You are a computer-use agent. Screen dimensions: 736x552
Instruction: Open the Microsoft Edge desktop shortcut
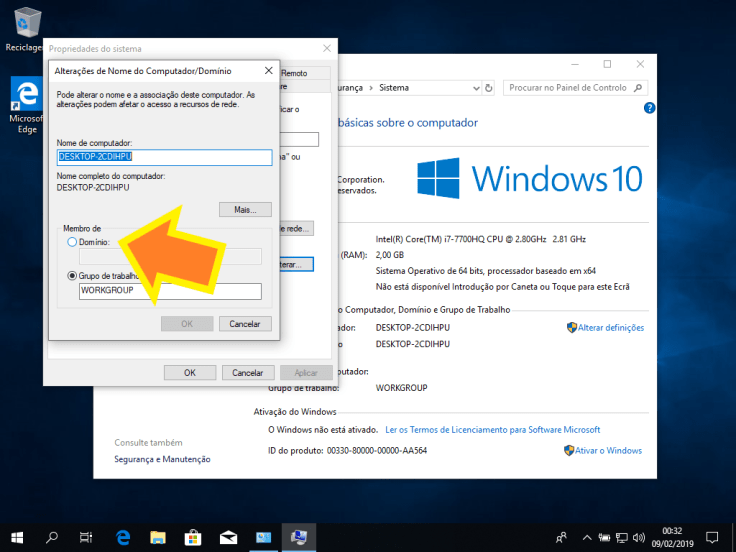pos(26,98)
